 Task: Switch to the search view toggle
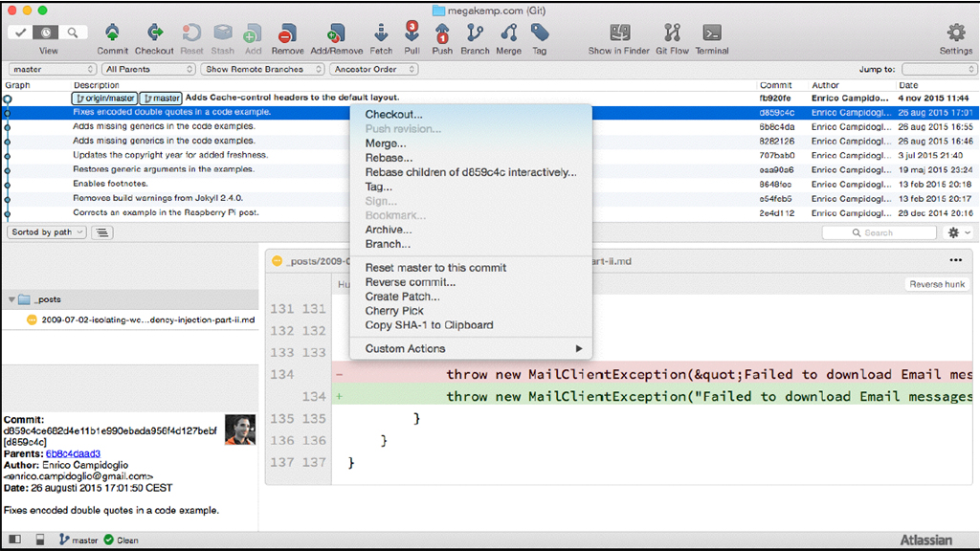(x=73, y=33)
